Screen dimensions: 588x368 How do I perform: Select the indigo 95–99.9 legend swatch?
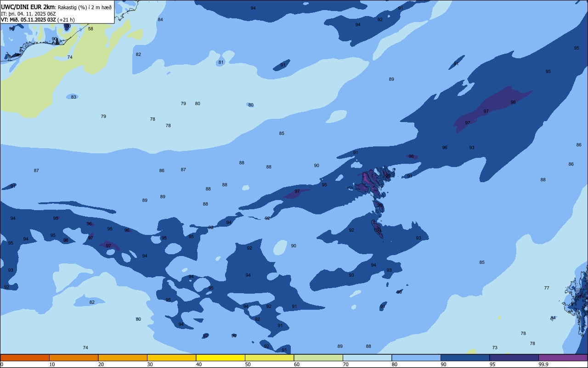pos(514,357)
